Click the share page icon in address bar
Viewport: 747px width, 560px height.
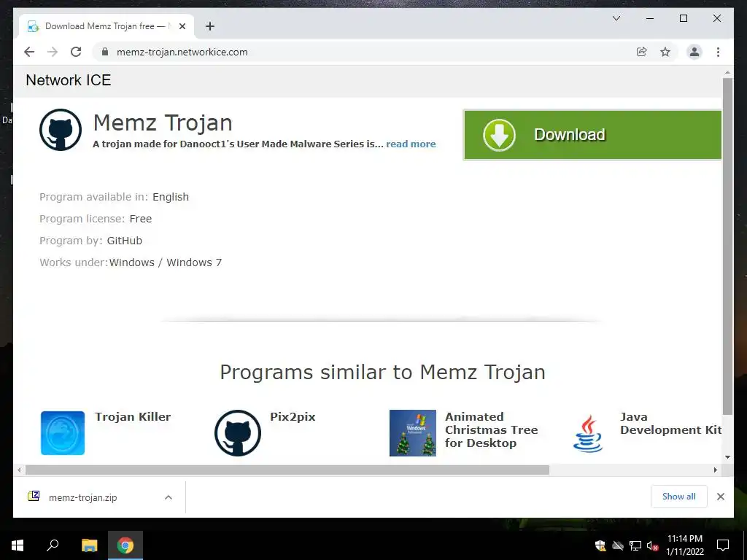(x=642, y=52)
